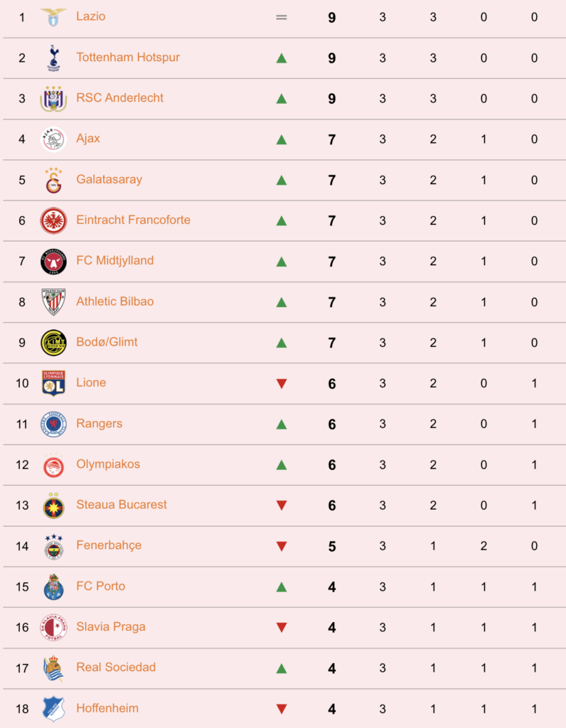
Task: Click the Galatasaray crest icon
Action: coord(53,180)
